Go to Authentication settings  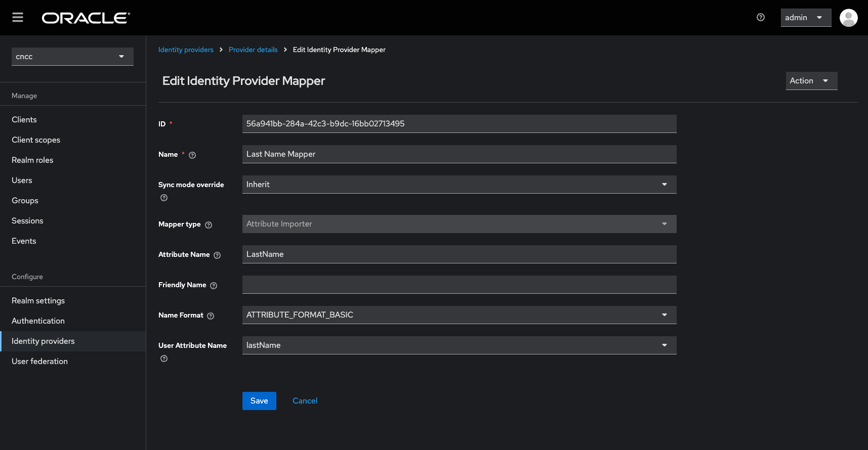[73, 321]
